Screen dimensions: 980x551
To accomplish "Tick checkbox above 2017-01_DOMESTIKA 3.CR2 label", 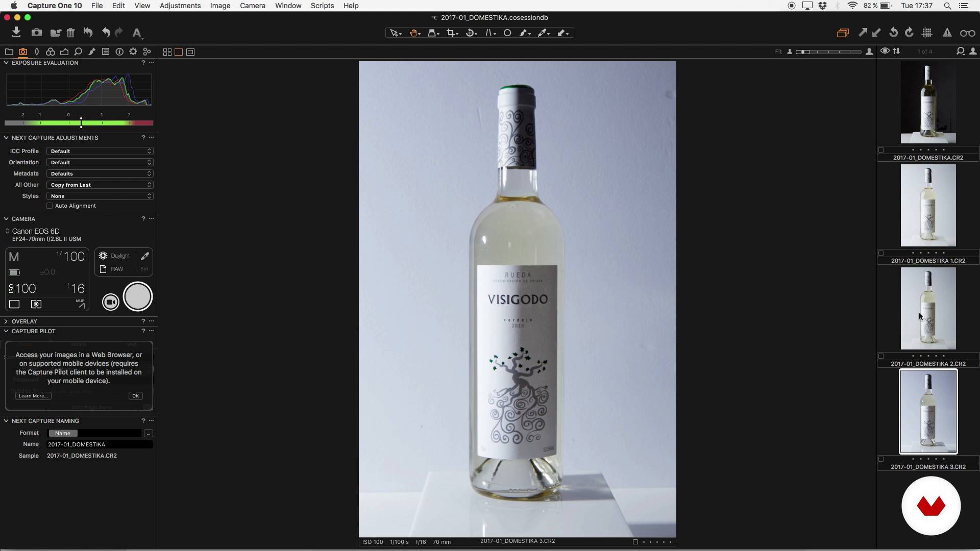I will pyautogui.click(x=881, y=459).
